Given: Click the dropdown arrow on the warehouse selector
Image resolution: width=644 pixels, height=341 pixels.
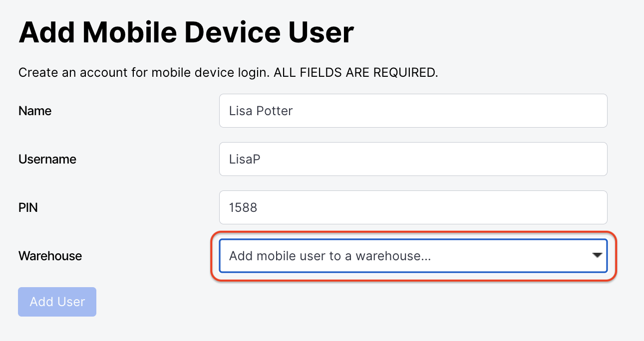Looking at the screenshot, I should click(x=597, y=256).
